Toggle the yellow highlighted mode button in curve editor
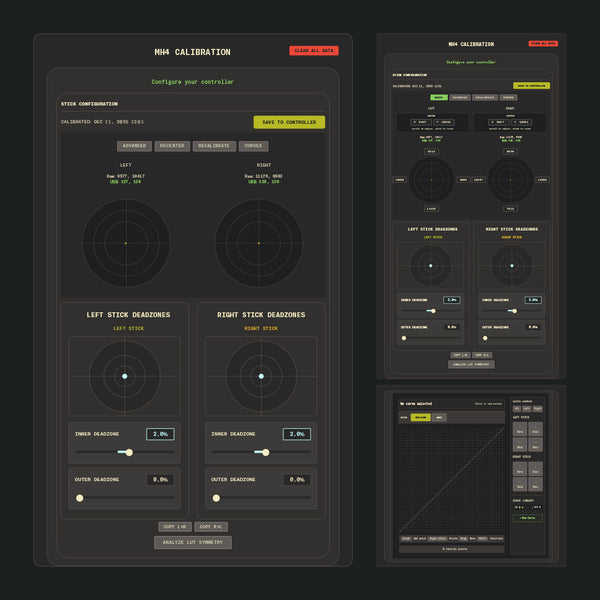The height and width of the screenshot is (600, 600). pos(422,417)
